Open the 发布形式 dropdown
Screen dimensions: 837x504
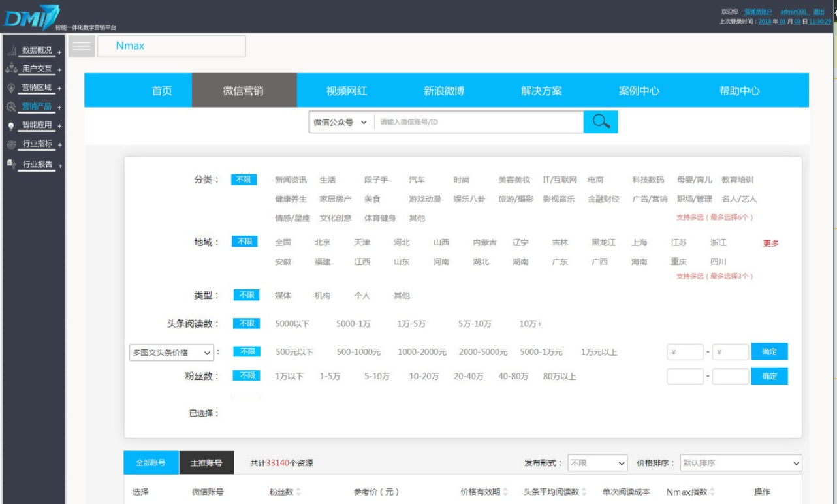(x=597, y=463)
